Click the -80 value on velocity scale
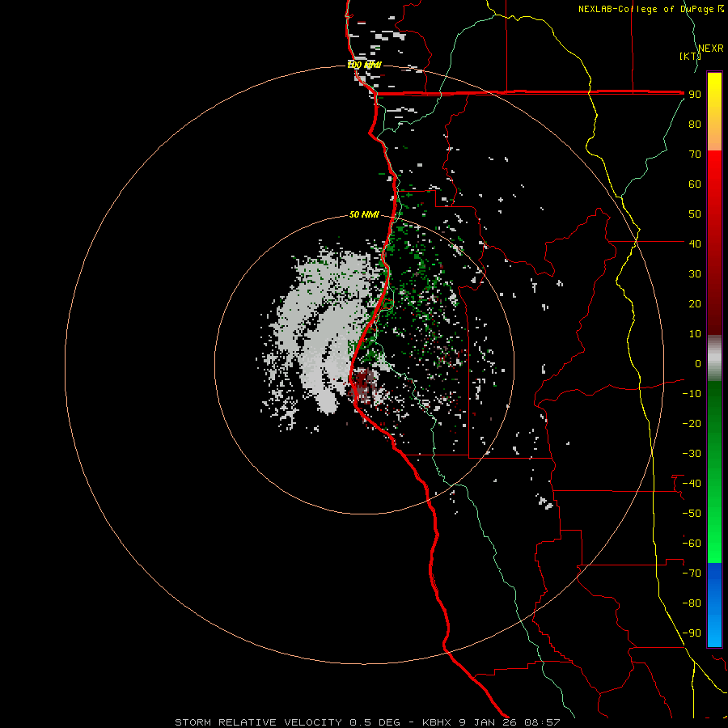The width and height of the screenshot is (728, 728). click(x=692, y=603)
